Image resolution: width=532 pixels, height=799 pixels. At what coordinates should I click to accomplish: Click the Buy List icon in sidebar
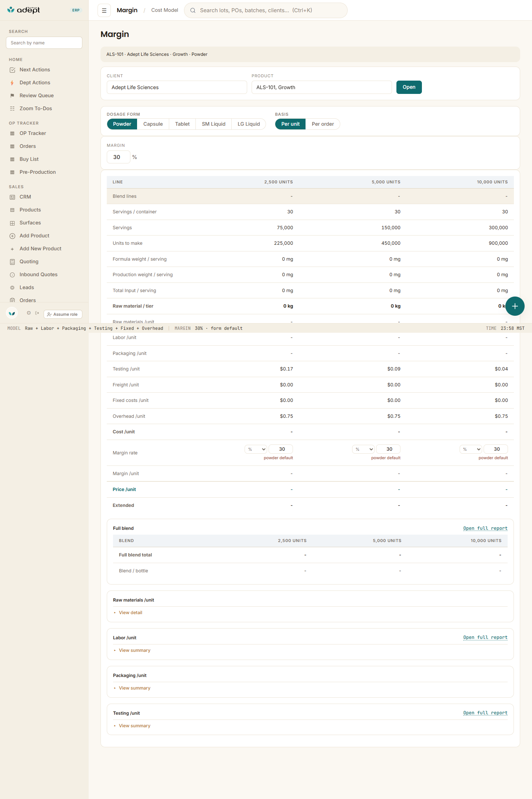tap(12, 159)
